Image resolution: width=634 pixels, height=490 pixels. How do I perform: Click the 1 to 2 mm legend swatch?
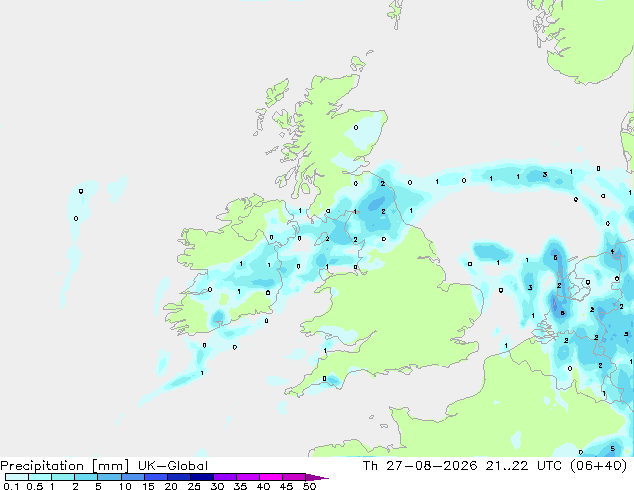tap(63, 477)
